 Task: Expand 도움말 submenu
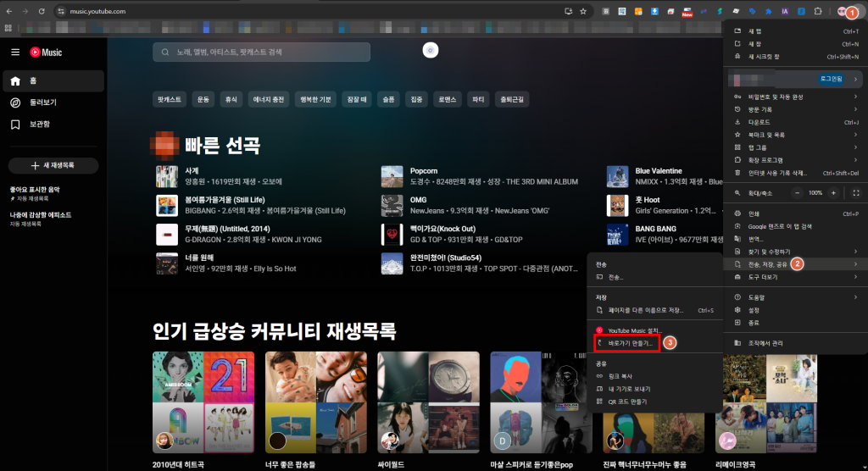(795, 298)
